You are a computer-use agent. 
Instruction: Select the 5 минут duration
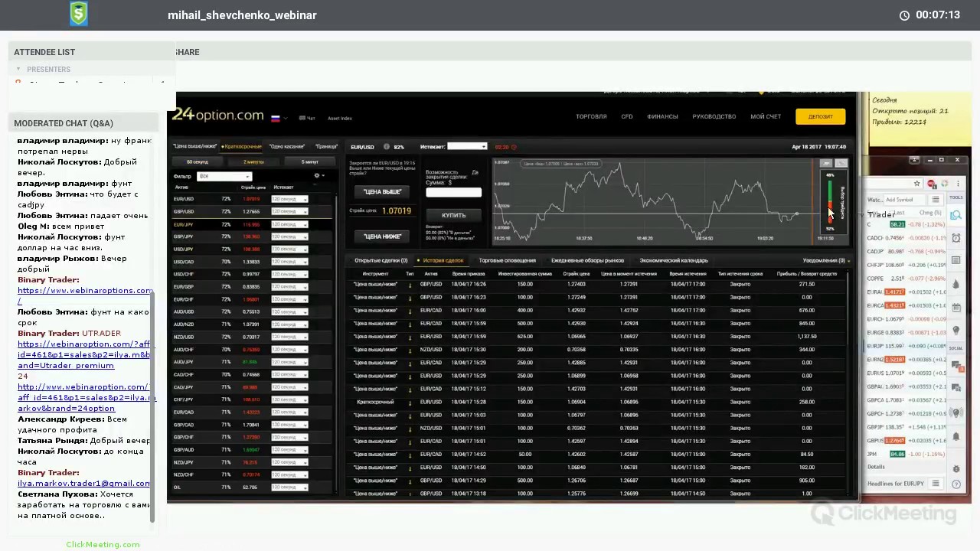coord(310,162)
